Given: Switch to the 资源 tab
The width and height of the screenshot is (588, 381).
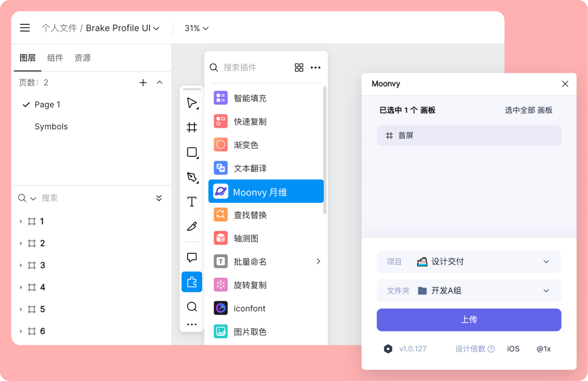Looking at the screenshot, I should point(83,58).
